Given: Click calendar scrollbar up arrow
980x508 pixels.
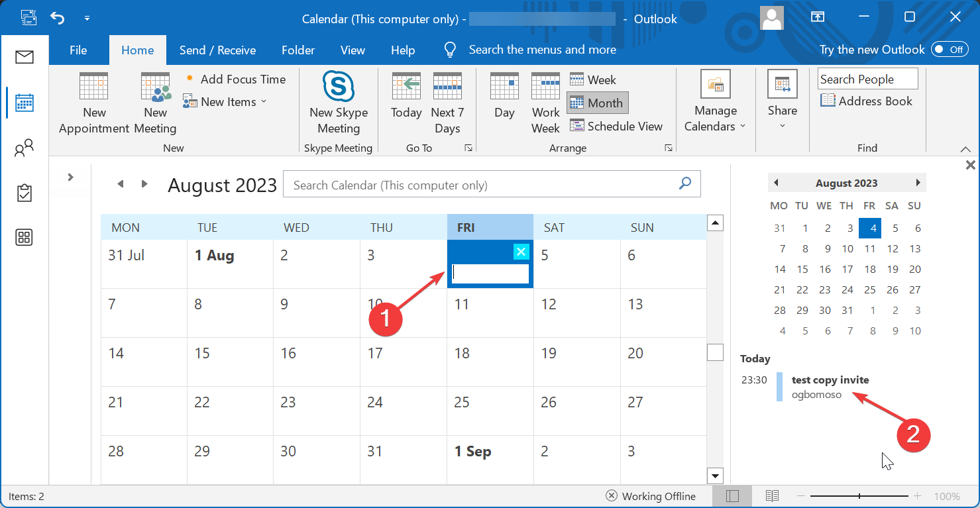Looking at the screenshot, I should click(715, 223).
